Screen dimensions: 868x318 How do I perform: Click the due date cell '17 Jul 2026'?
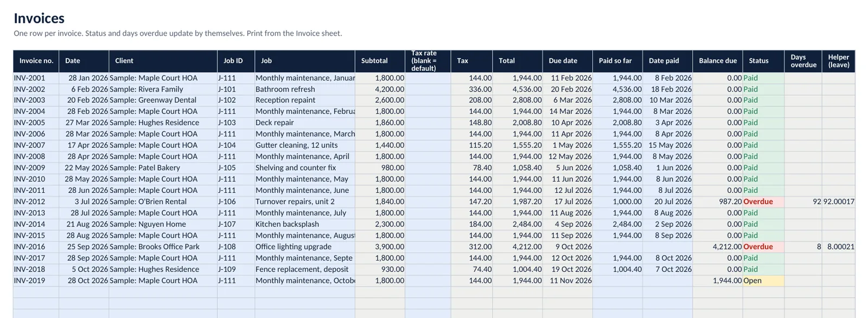pos(567,202)
